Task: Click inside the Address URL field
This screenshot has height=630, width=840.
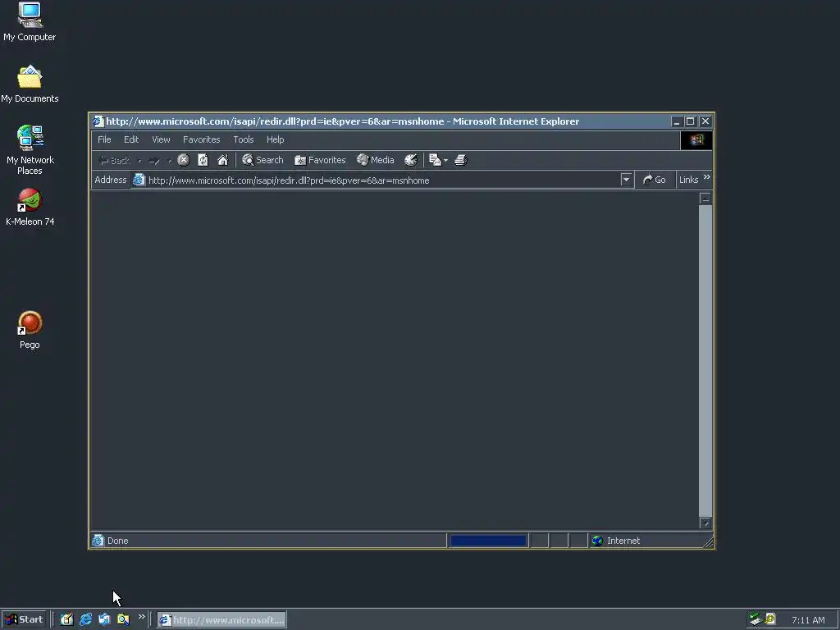Action: [383, 180]
